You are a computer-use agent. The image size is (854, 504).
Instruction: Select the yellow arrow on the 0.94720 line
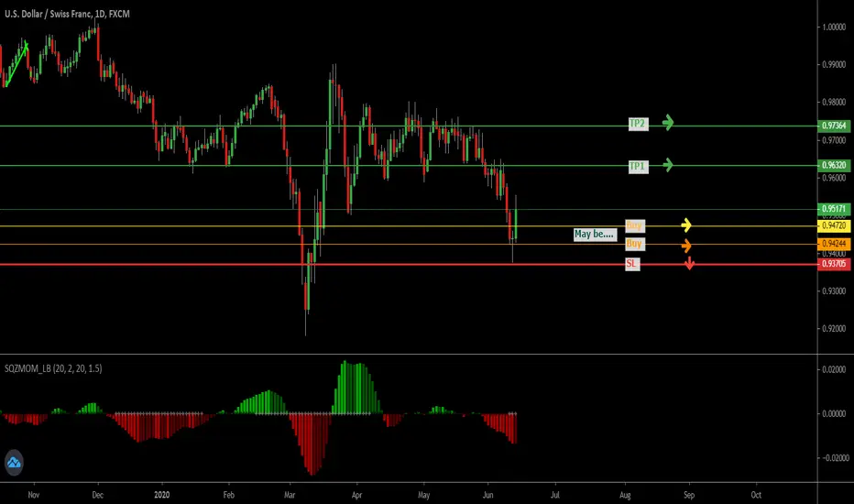(x=686, y=225)
